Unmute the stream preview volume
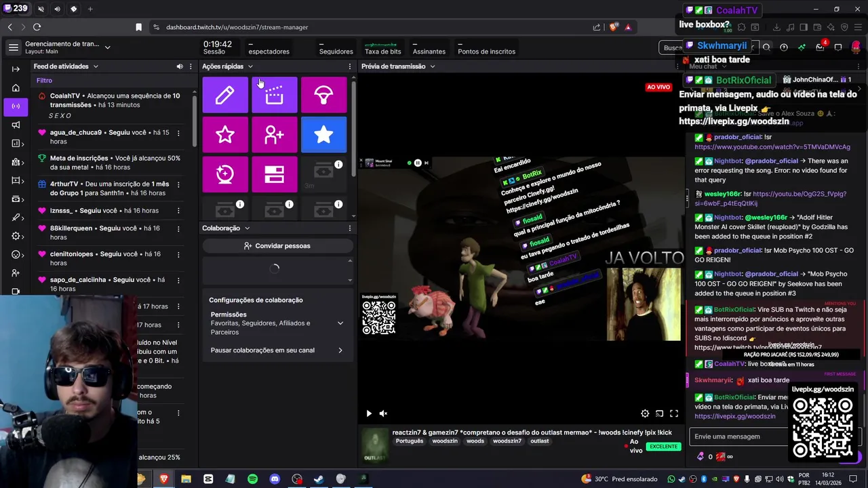 [x=383, y=413]
